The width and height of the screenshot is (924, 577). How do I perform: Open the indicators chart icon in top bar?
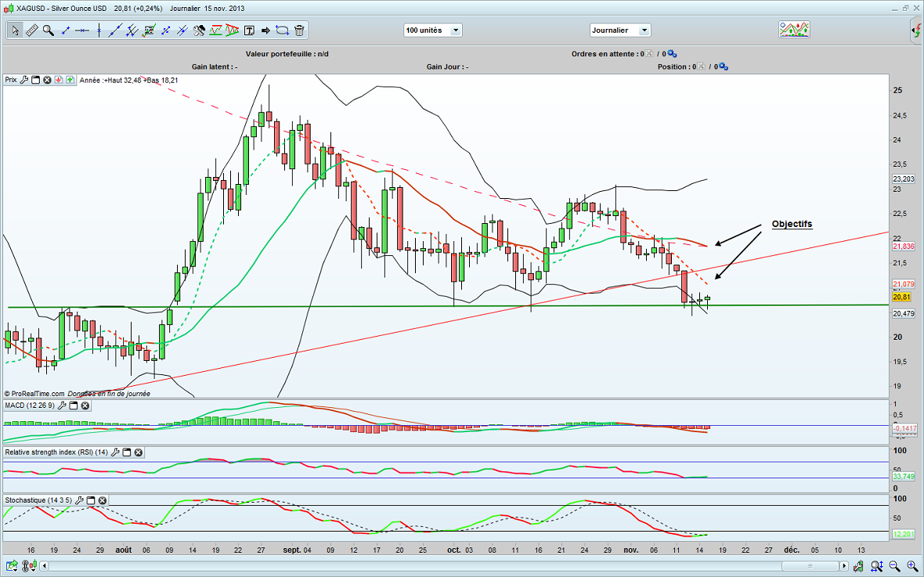(x=793, y=30)
